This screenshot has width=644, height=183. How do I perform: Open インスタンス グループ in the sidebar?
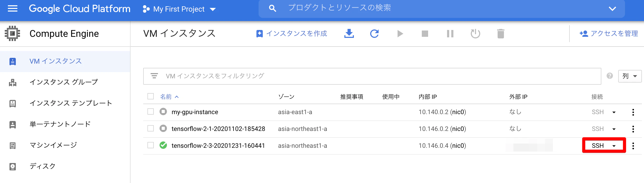(x=65, y=82)
